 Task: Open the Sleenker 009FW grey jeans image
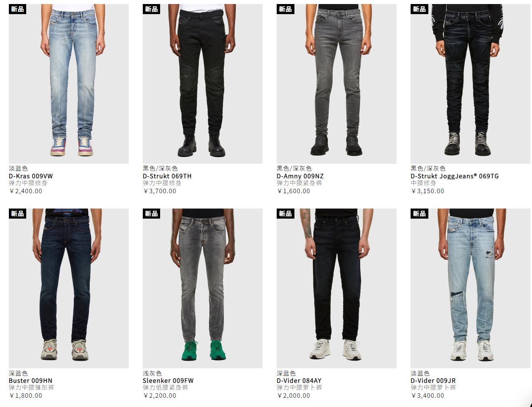[202, 288]
